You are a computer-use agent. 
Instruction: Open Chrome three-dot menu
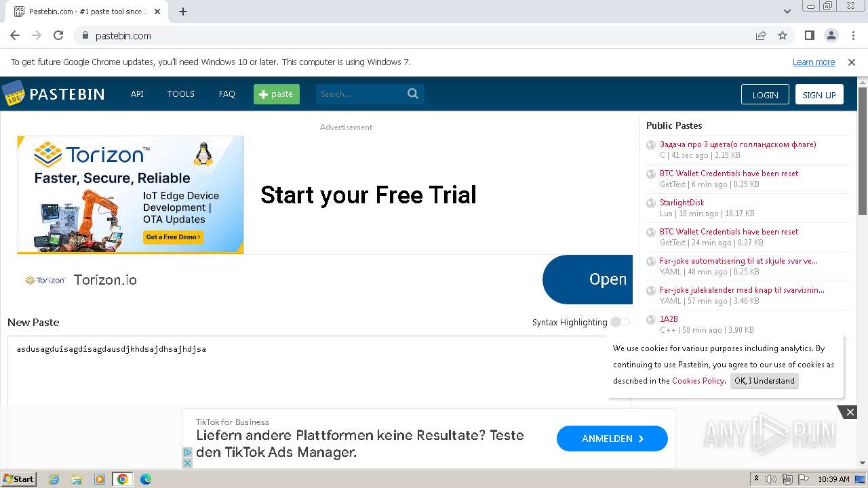852,35
